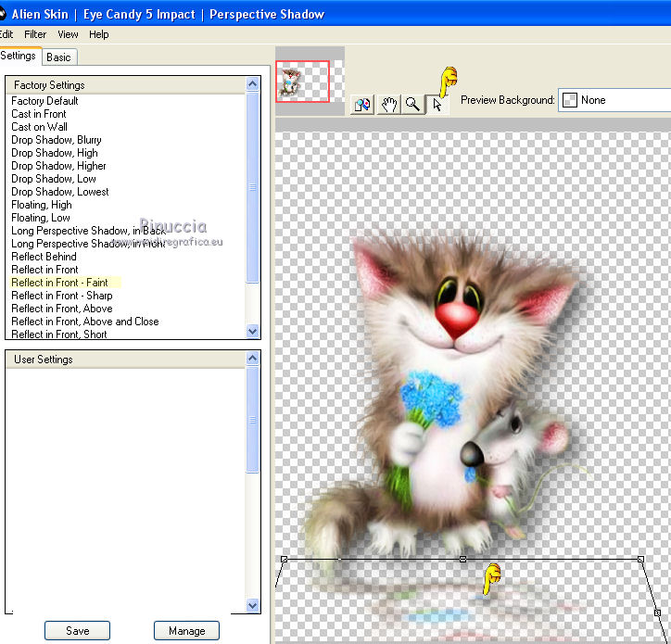The height and width of the screenshot is (644, 671).
Task: Choose Drop Shadow, High preset
Action: click(55, 153)
